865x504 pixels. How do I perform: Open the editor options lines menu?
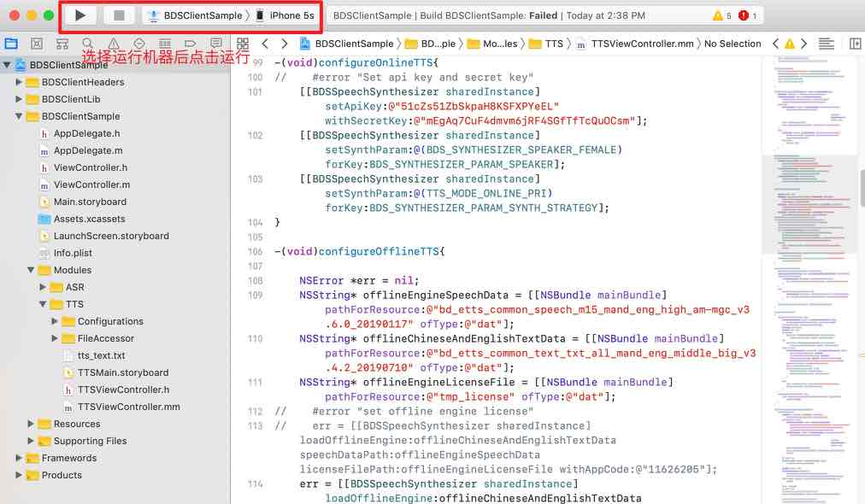[x=826, y=44]
